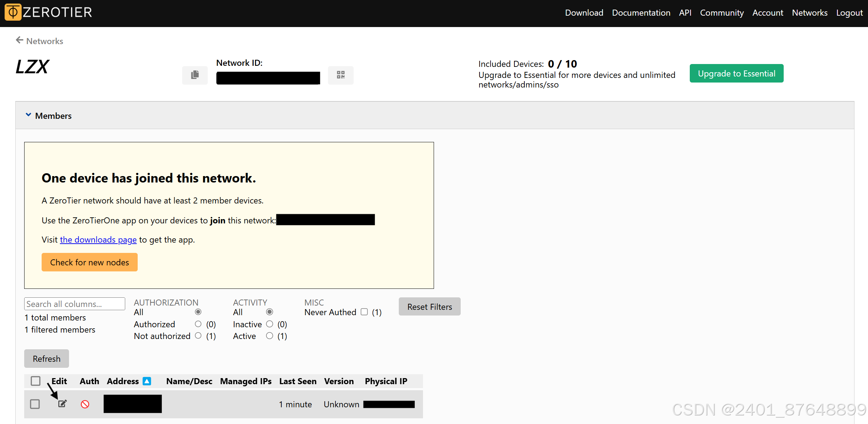Check the select-all members checkbox
Screen dimensions: 868x424
[36, 381]
